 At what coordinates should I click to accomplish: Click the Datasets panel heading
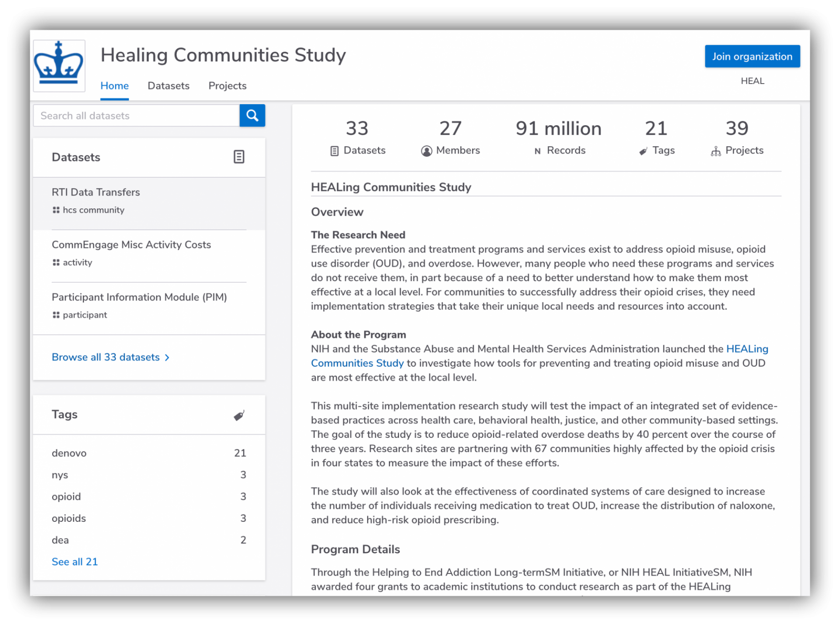[76, 157]
